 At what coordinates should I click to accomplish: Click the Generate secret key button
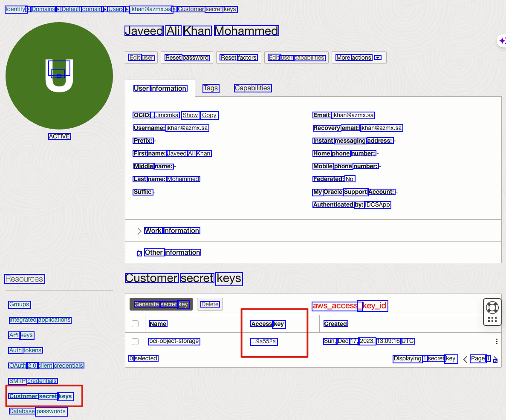click(x=161, y=304)
